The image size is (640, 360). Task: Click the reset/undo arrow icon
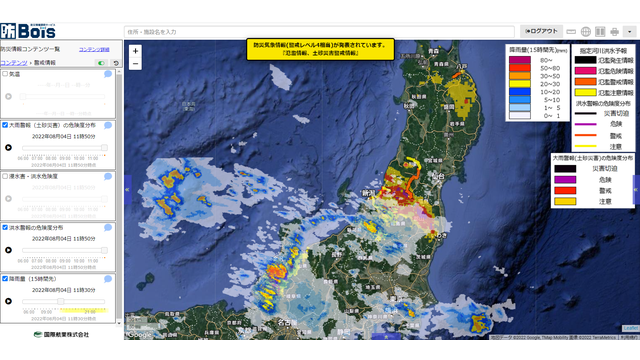[116, 63]
